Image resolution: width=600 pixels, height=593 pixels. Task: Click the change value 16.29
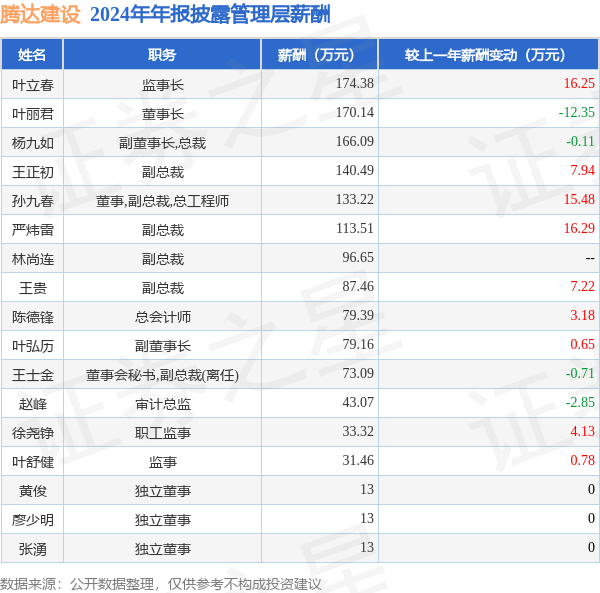point(579,228)
